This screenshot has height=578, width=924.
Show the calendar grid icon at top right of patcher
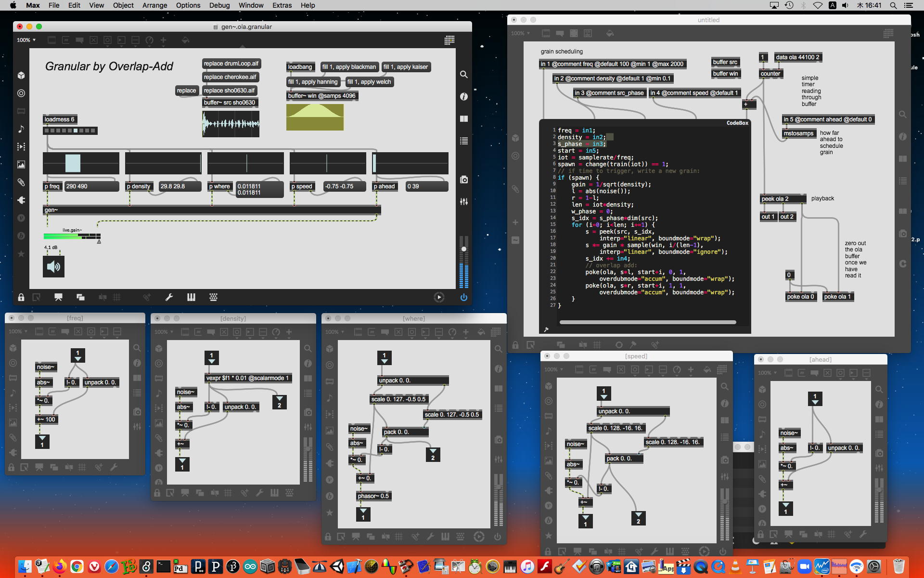point(449,40)
